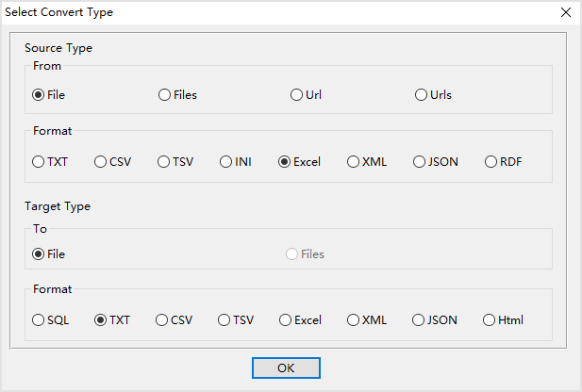Select CSV as source format
Image resolution: width=582 pixels, height=392 pixels.
point(101,161)
